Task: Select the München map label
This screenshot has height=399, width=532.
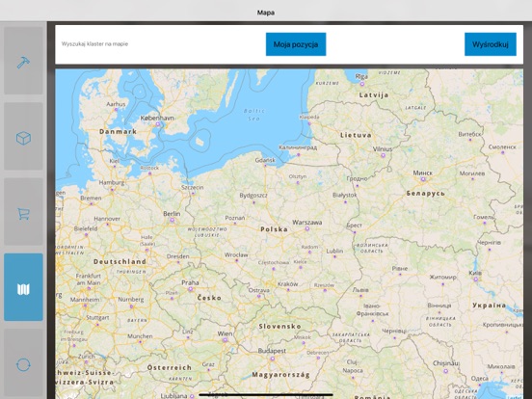Action: click(x=140, y=336)
